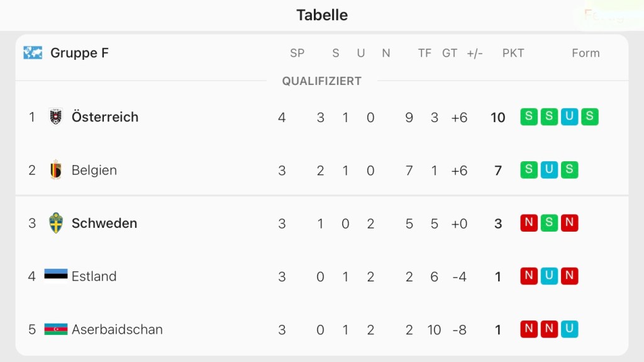Select the Aserbaidschan team name
The height and width of the screenshot is (362, 644).
(117, 329)
